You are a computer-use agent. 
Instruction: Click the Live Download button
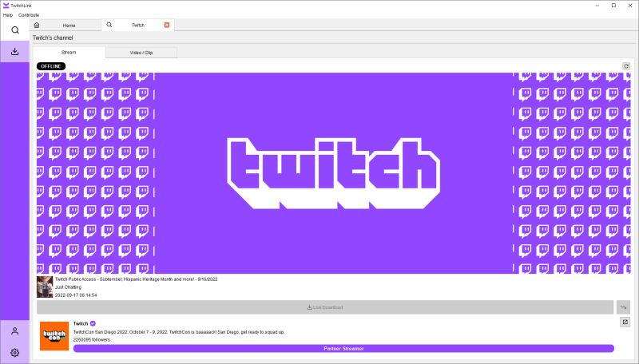(325, 307)
